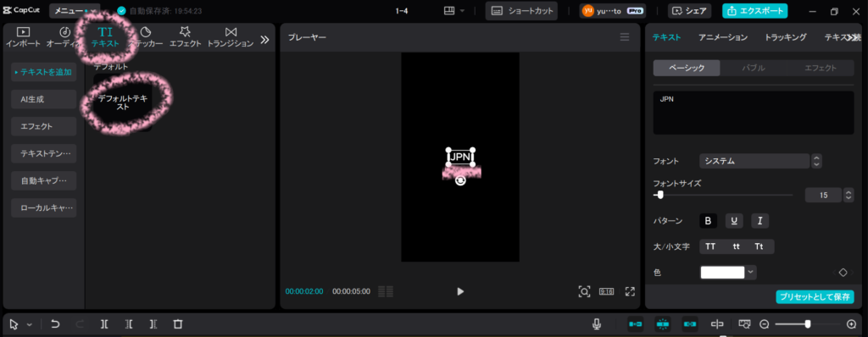Viewport: 868px width, 337px height.
Task: Select the ベーシック sub-tab
Action: click(687, 68)
